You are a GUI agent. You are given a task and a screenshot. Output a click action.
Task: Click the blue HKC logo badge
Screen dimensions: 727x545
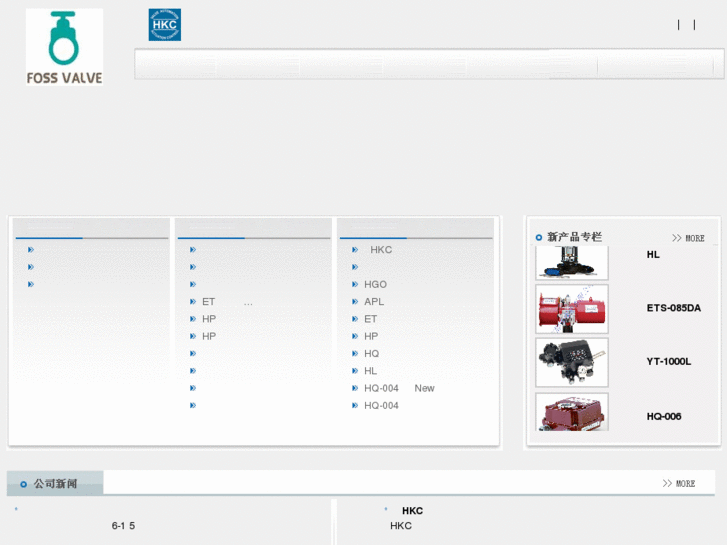click(165, 25)
